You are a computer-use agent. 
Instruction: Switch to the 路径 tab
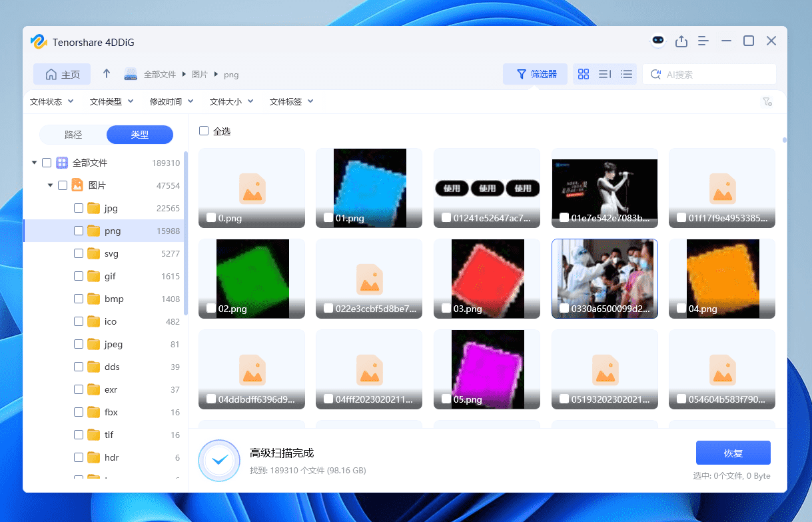(x=73, y=135)
